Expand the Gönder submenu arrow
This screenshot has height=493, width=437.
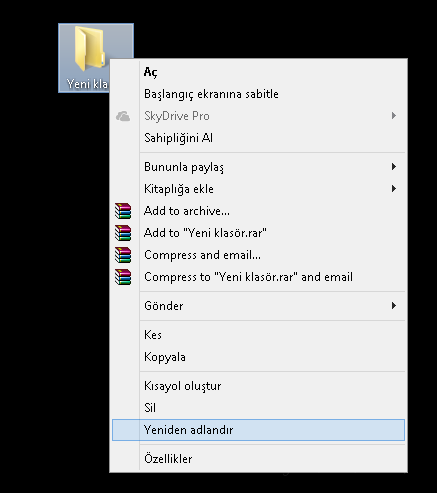click(x=394, y=306)
